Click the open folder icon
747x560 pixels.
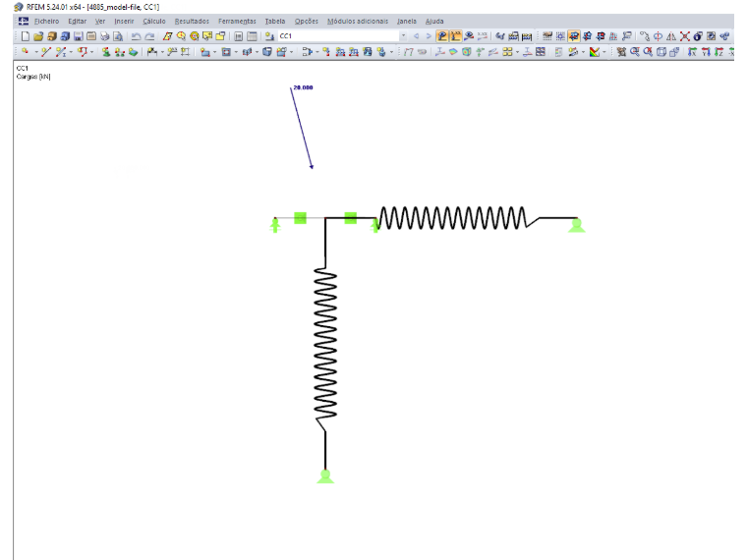click(38, 36)
